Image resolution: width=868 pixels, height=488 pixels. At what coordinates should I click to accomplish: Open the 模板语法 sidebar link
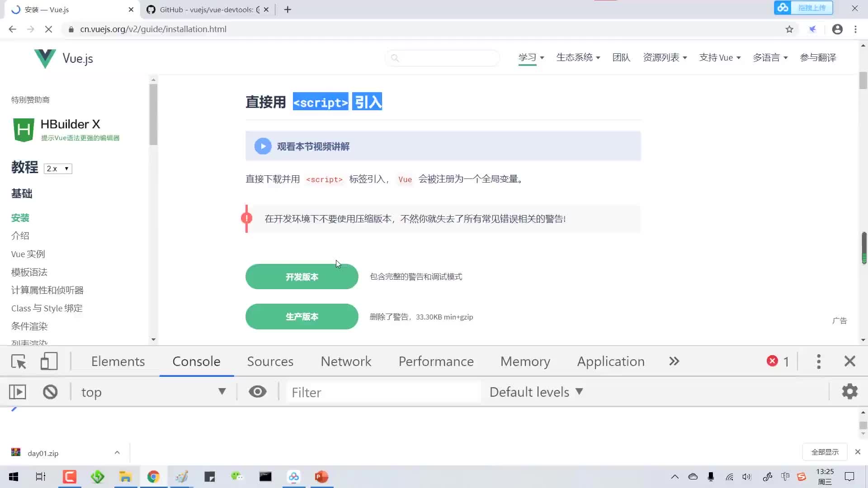pos(29,272)
